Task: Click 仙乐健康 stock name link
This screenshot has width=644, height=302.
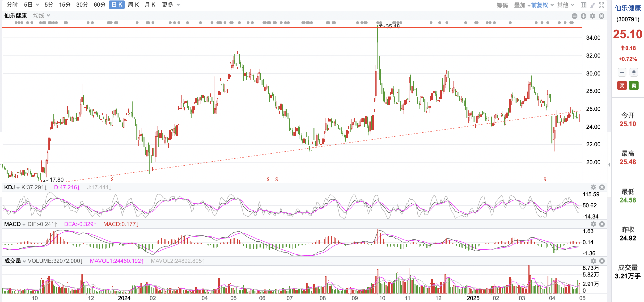Action: click(x=627, y=8)
